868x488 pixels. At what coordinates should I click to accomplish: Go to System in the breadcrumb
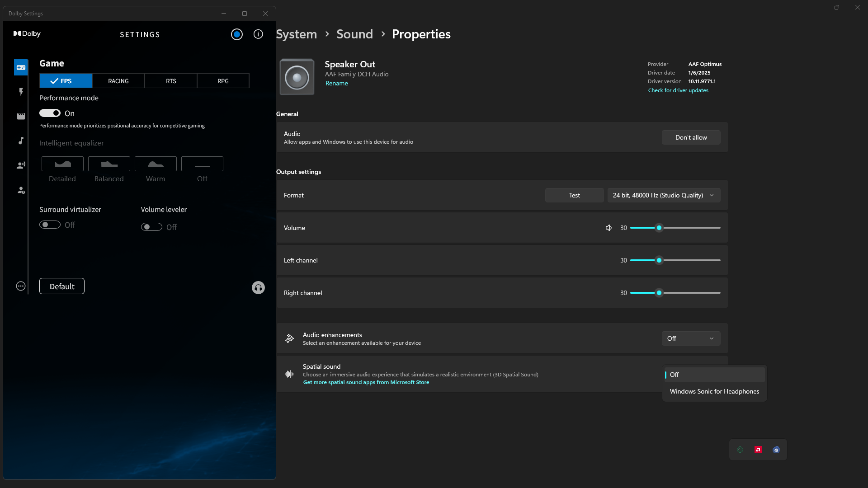(x=297, y=34)
